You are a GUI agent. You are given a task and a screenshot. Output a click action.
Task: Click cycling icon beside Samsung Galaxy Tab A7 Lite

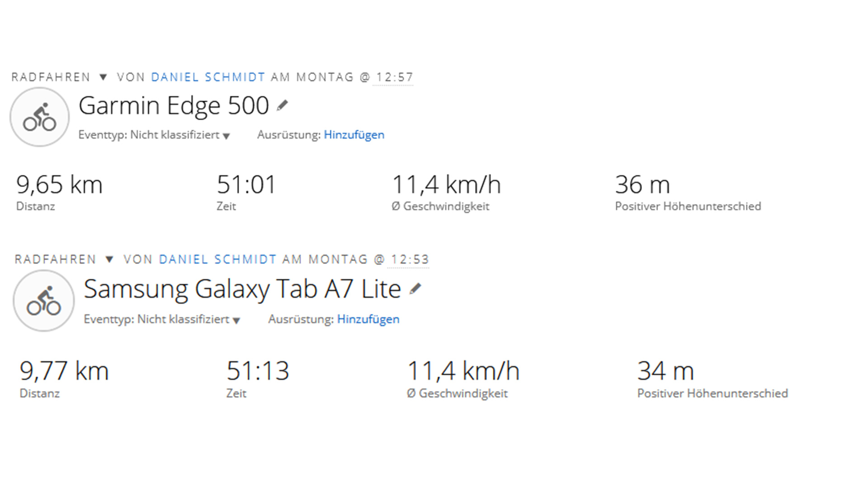44,301
